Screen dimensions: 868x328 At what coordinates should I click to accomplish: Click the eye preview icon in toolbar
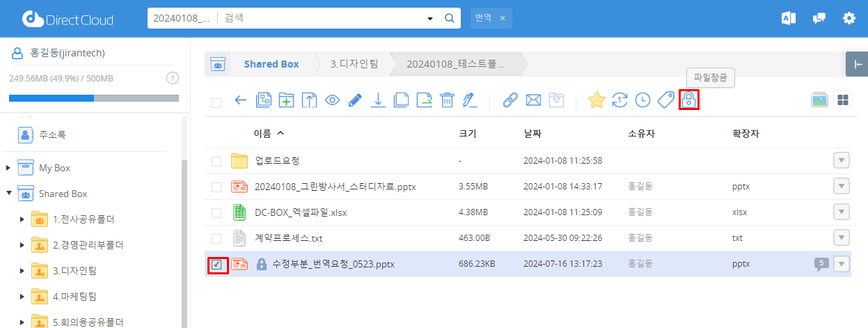[332, 100]
